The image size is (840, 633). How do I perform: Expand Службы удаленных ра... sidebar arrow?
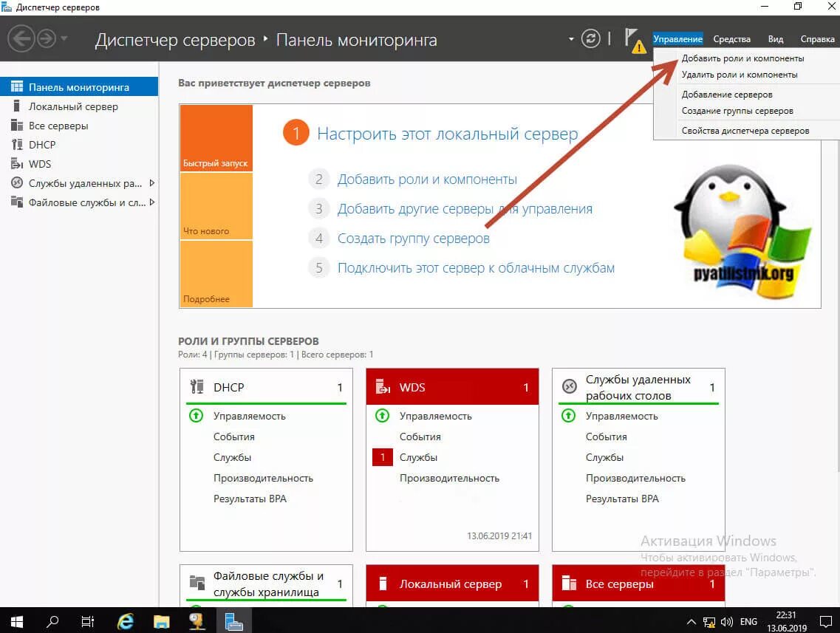click(152, 183)
